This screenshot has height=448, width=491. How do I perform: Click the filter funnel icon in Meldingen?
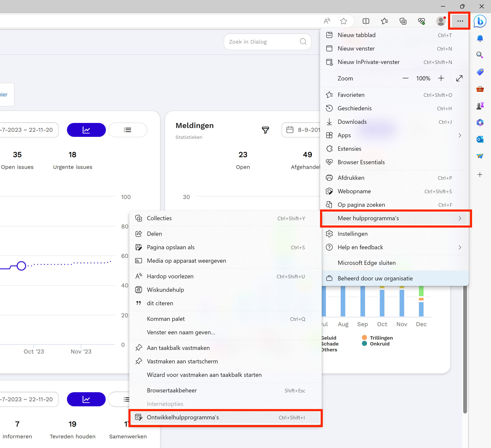265,130
